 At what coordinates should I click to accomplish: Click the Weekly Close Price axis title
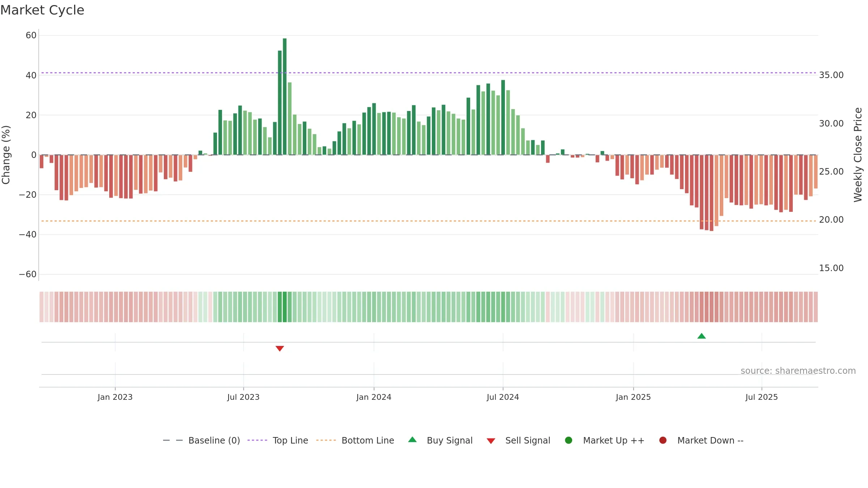point(858,155)
